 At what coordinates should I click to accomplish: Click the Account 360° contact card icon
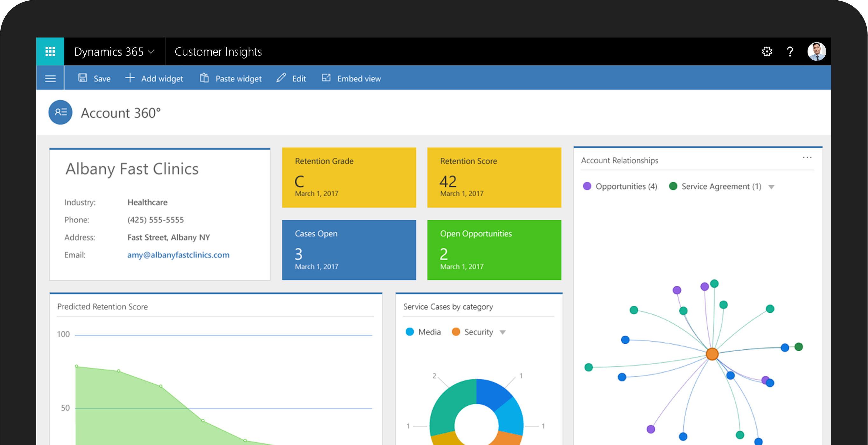pos(60,113)
